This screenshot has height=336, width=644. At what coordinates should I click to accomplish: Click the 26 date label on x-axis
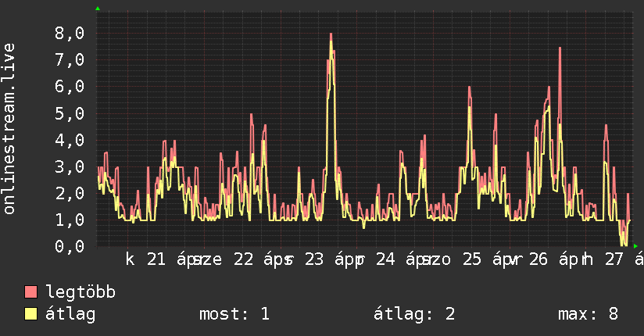click(538, 259)
